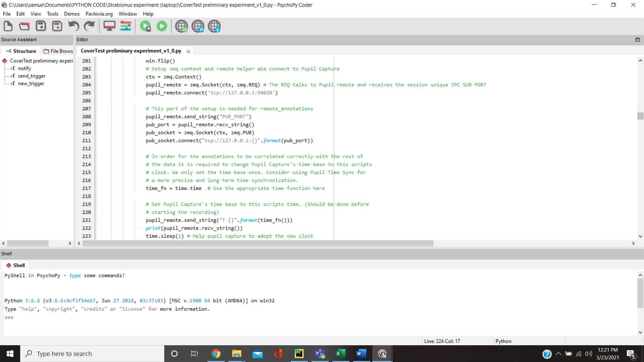
Task: Save the current file
Action: coord(41,26)
